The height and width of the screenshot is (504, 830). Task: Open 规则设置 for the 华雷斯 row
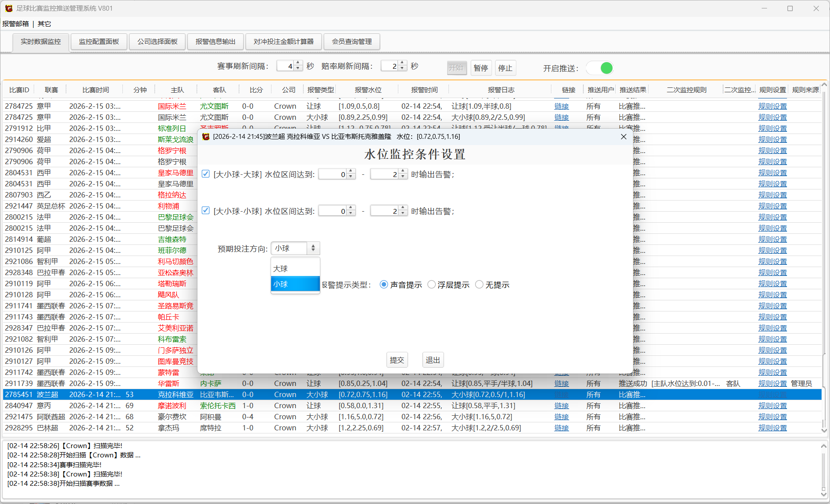tap(773, 384)
